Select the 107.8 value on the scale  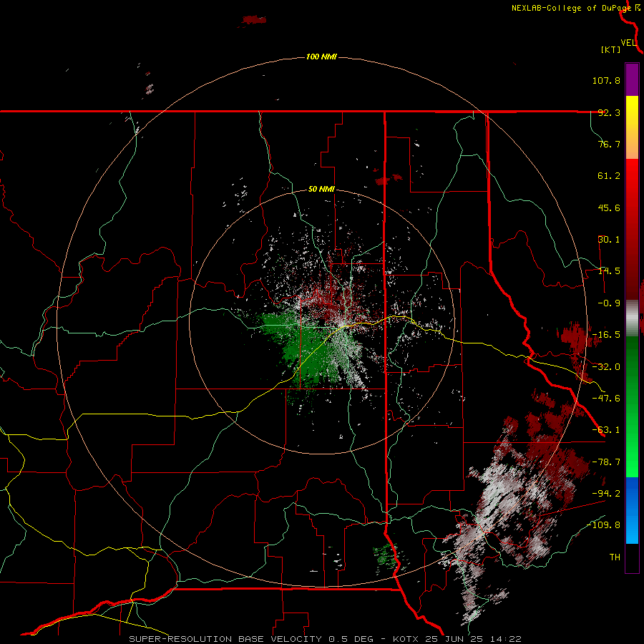pyautogui.click(x=606, y=80)
